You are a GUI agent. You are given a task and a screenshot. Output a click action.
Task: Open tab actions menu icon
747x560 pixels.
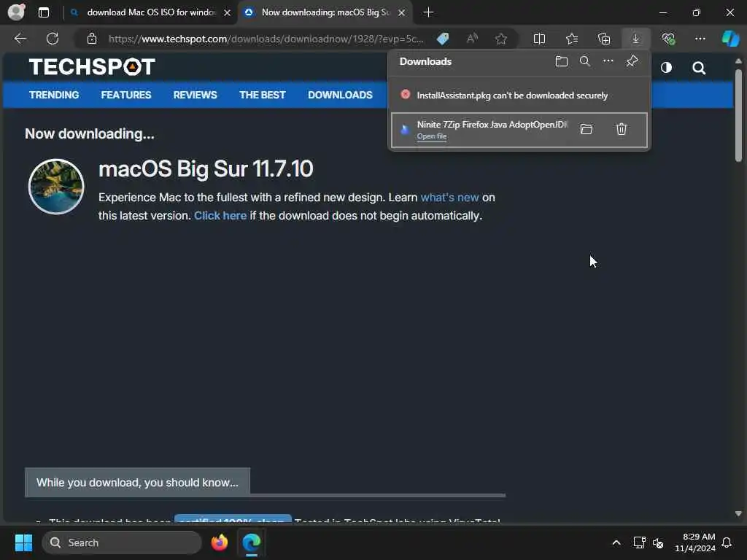(x=43, y=12)
